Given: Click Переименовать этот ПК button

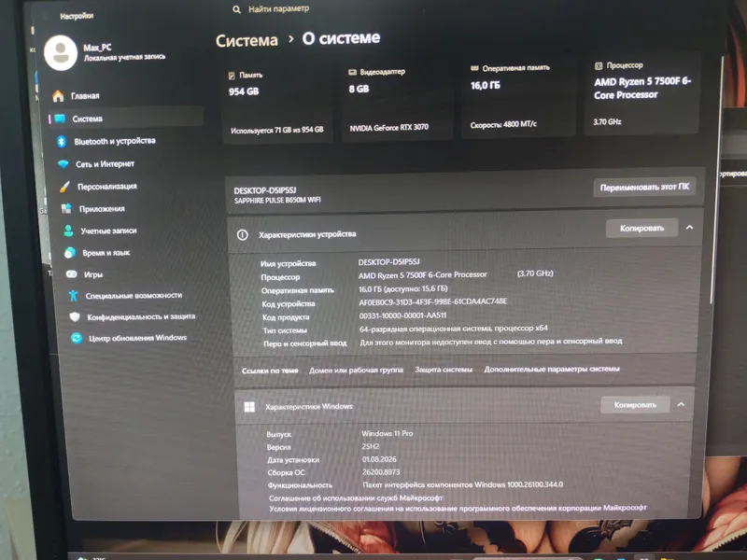Looking at the screenshot, I should point(644,188).
